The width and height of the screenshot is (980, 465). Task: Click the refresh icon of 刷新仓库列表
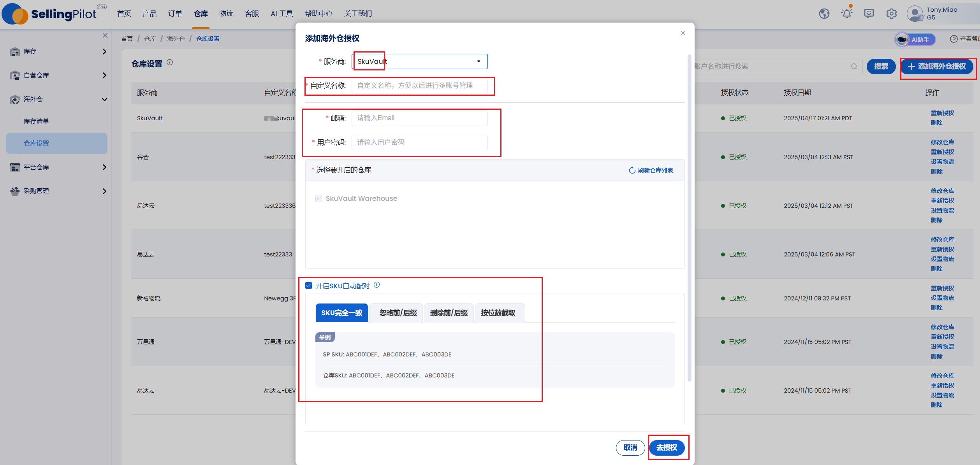click(x=632, y=170)
